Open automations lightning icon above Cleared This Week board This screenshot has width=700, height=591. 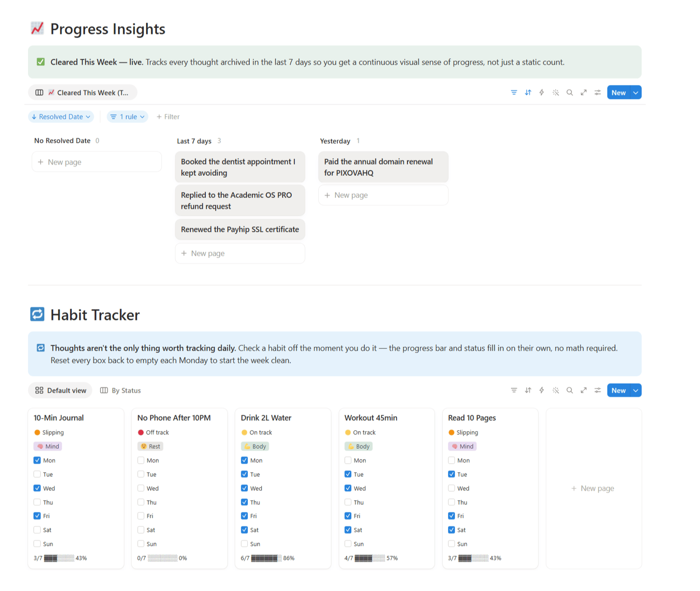[x=542, y=92]
